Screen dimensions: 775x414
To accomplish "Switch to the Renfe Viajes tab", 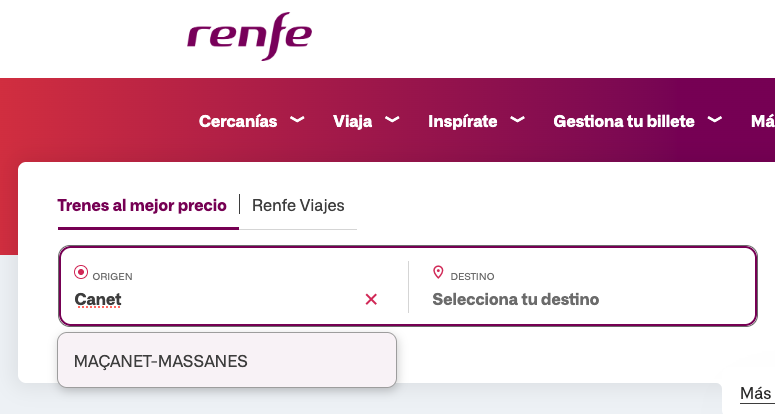I will tap(298, 205).
